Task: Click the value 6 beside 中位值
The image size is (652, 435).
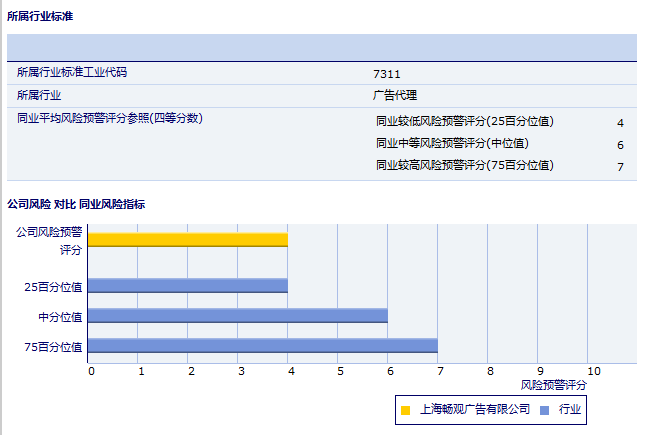Action: [x=620, y=145]
